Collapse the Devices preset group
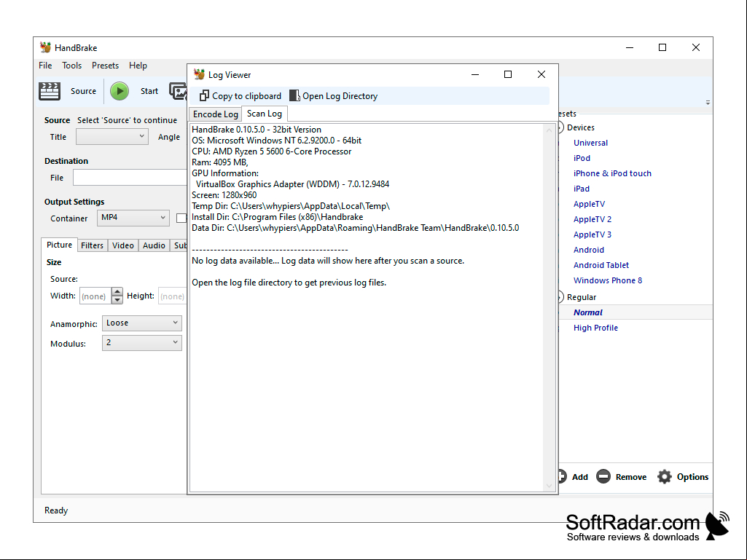Screen dimensions: 747x560 560,127
